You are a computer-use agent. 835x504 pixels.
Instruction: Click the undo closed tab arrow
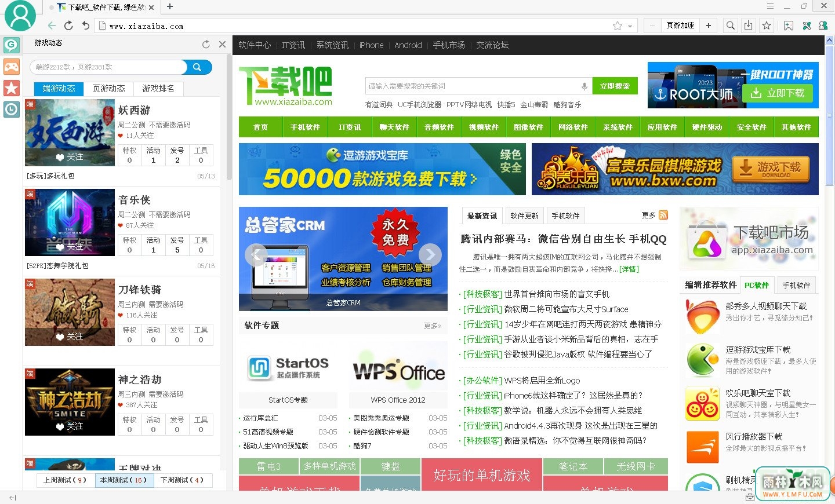85,25
